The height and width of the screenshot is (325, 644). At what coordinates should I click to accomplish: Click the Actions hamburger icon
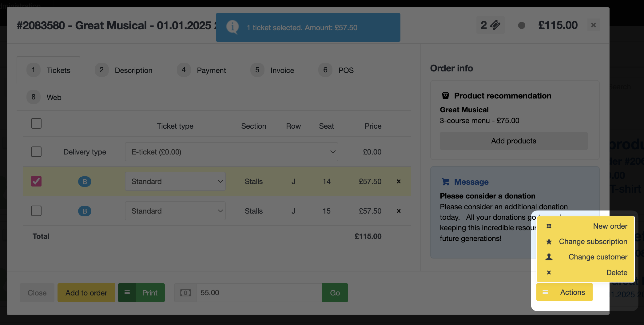[545, 292]
